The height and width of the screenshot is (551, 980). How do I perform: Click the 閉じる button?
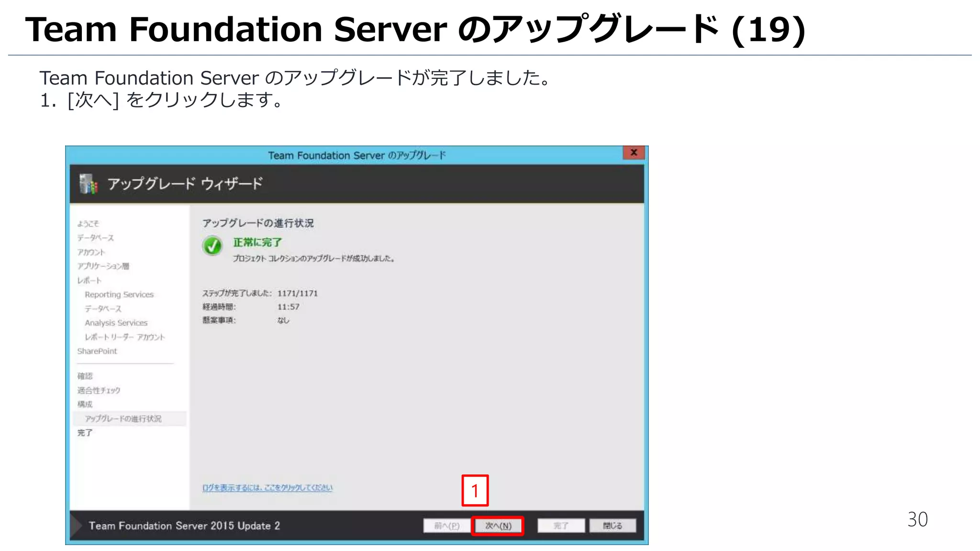pos(612,526)
